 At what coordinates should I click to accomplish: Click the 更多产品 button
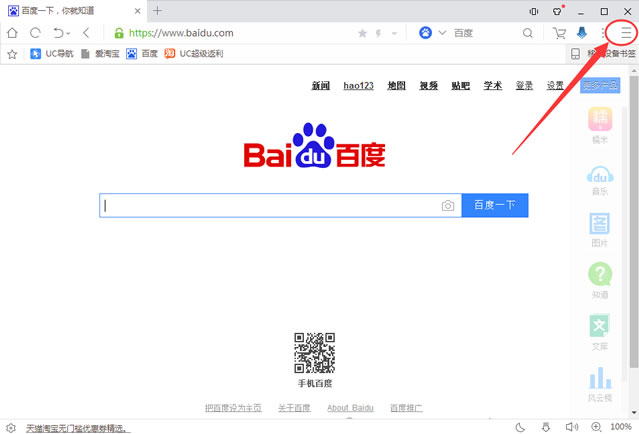pyautogui.click(x=600, y=85)
